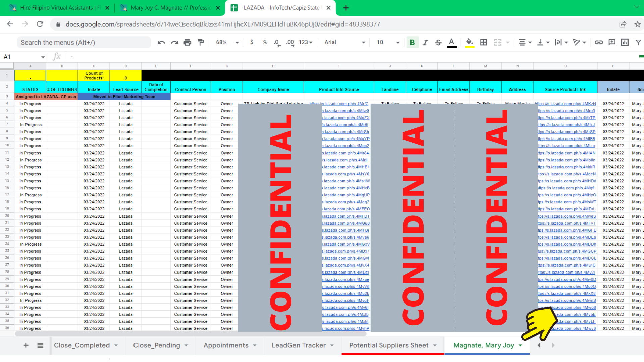
Task: Expand the Magnate, Mary Joy sheet tab menu
Action: (x=520, y=345)
